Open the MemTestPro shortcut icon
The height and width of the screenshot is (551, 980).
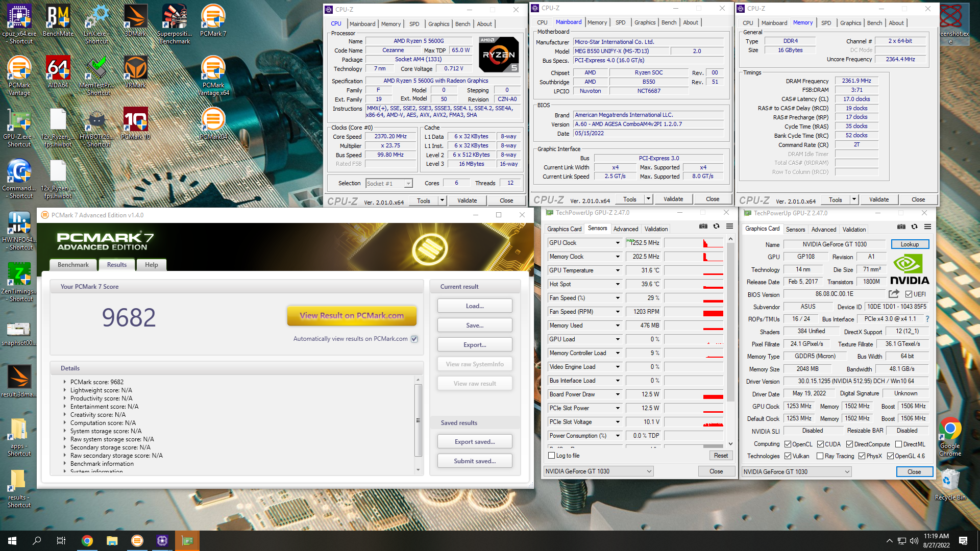[96, 76]
